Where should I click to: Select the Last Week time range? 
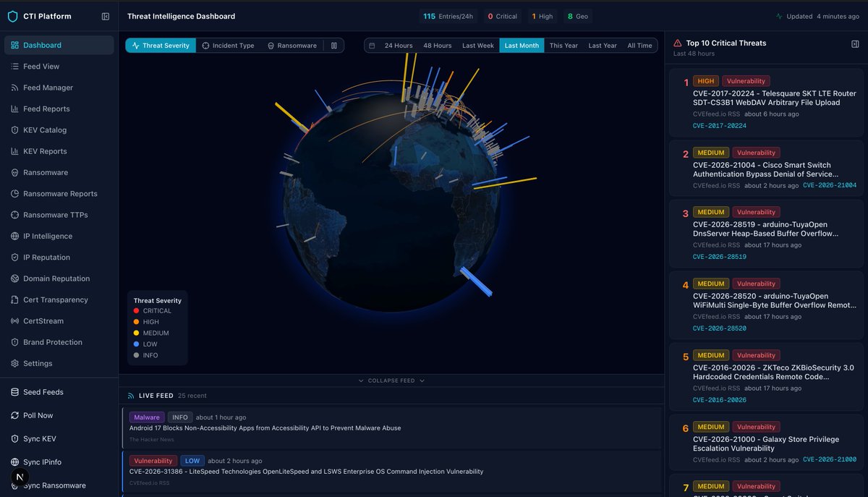[478, 46]
